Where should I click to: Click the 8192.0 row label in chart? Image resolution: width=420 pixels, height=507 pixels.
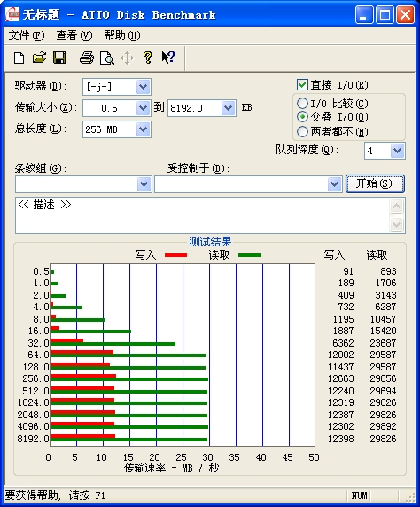coord(33,439)
